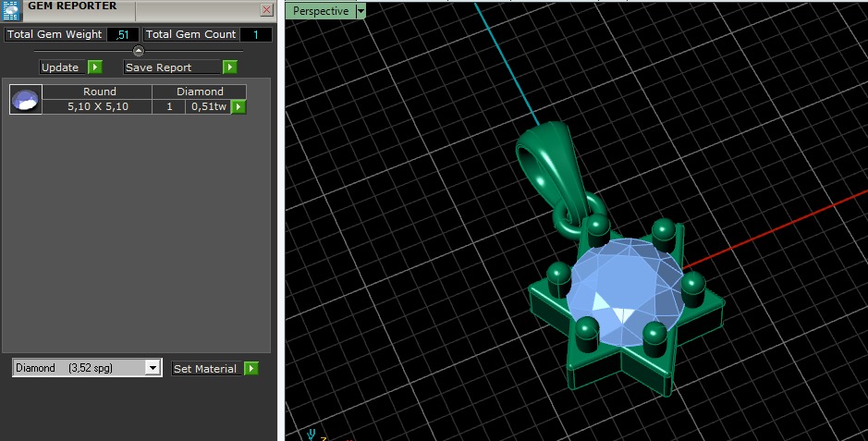Click the green arrow next to Save Report
Image resolution: width=868 pixels, height=441 pixels.
(230, 67)
